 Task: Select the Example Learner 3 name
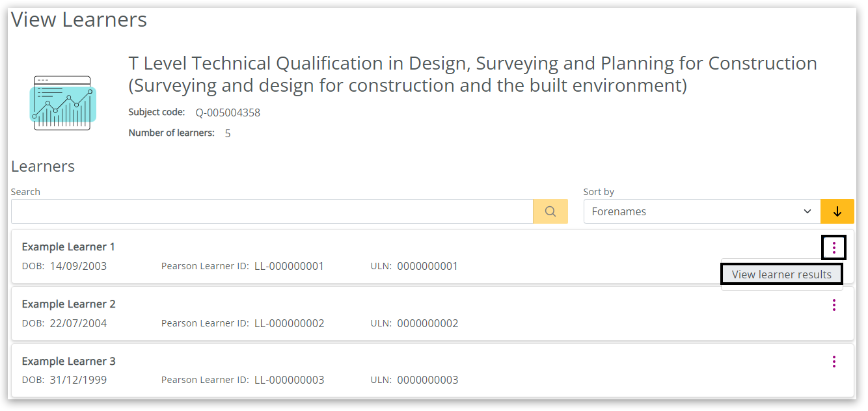click(68, 362)
